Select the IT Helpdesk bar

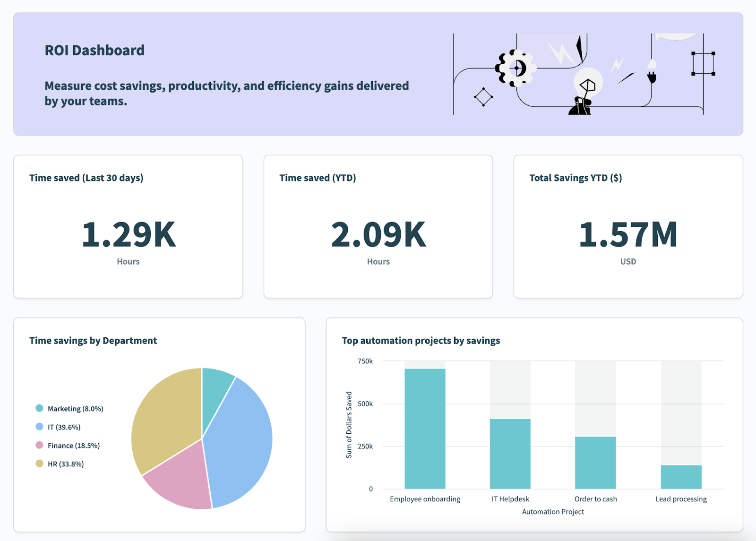click(x=510, y=454)
